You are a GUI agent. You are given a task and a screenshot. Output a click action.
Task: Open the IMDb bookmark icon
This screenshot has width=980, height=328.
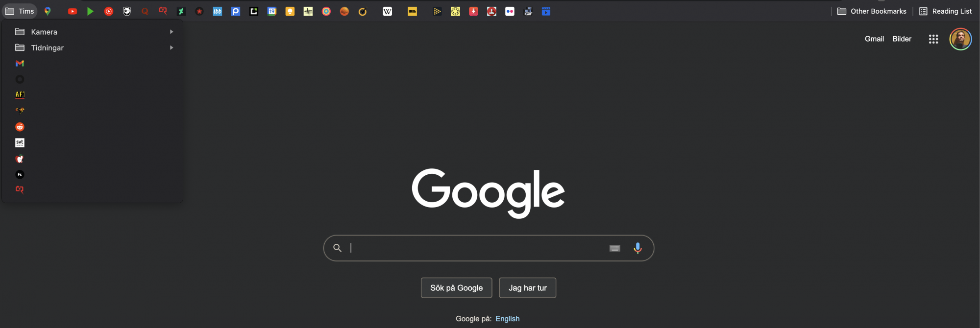coord(413,11)
